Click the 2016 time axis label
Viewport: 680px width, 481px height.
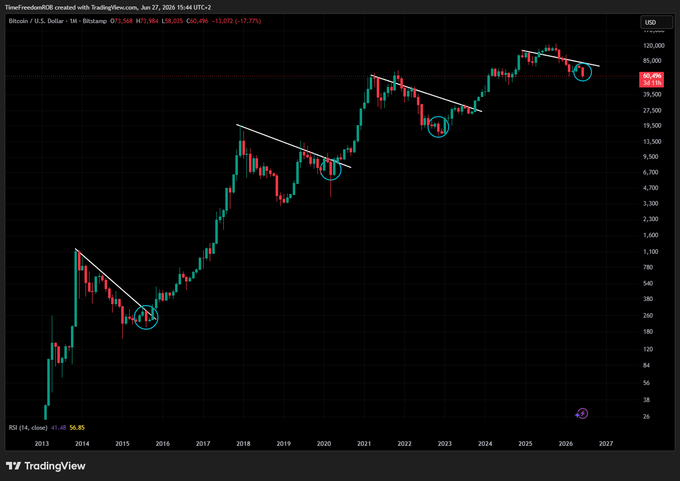pos(163,444)
